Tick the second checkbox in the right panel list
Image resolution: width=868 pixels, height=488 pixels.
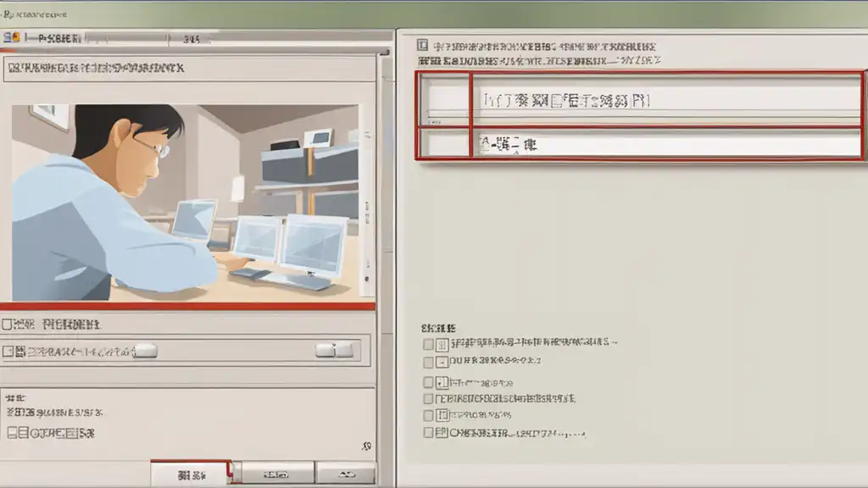click(x=428, y=363)
